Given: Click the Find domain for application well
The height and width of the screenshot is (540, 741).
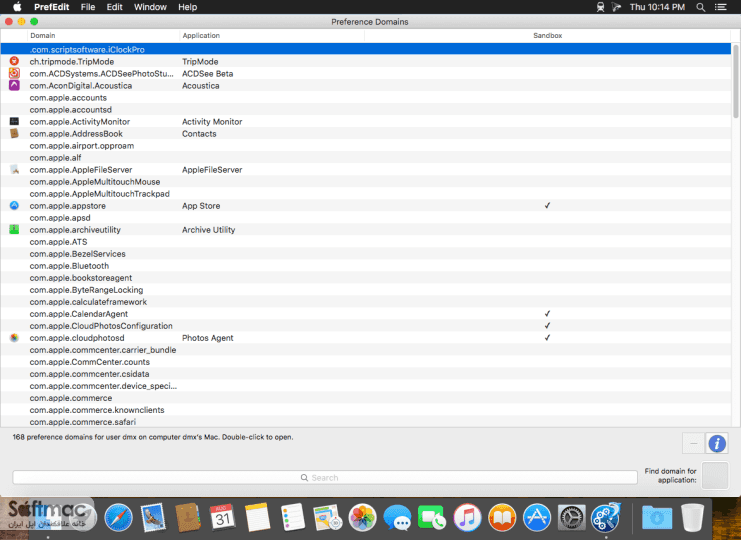Looking at the screenshot, I should click(x=715, y=475).
